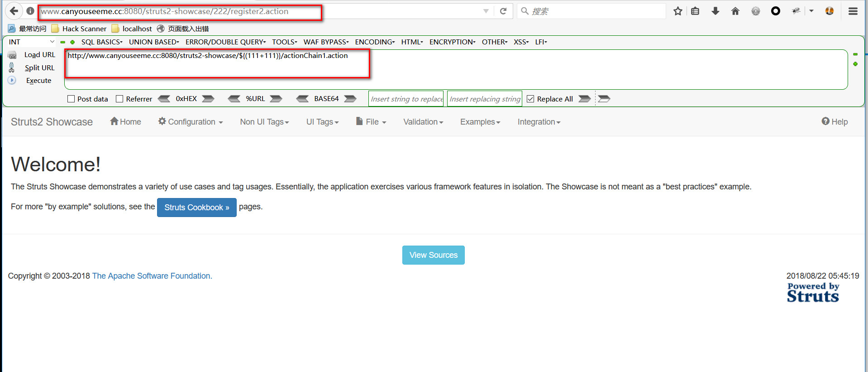Click the Powered by Struts logo
Viewport: 868px width, 372px height.
(x=813, y=293)
